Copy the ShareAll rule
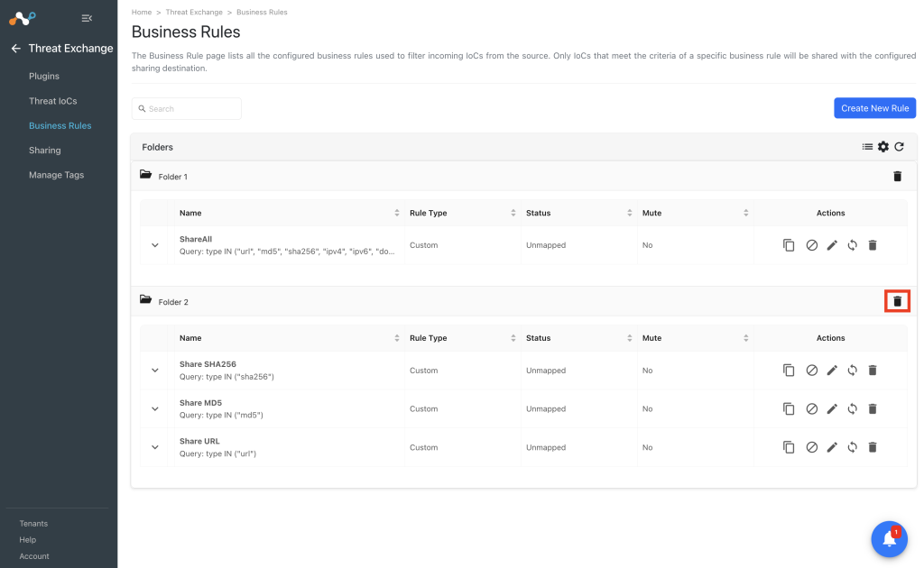Screen dimensions: 924x568 [789, 245]
